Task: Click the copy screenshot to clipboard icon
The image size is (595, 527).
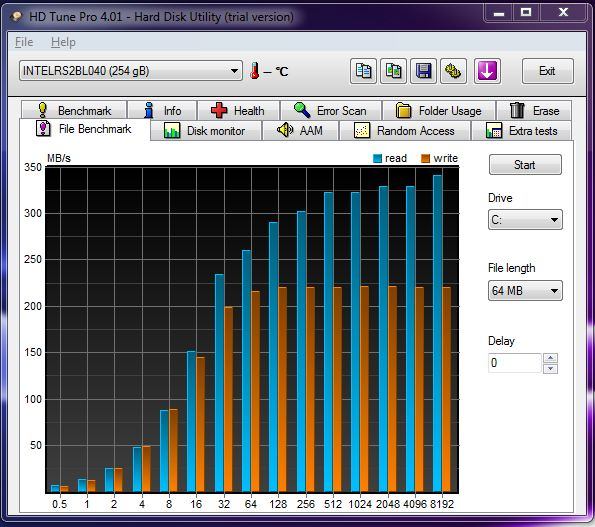Action: point(394,71)
